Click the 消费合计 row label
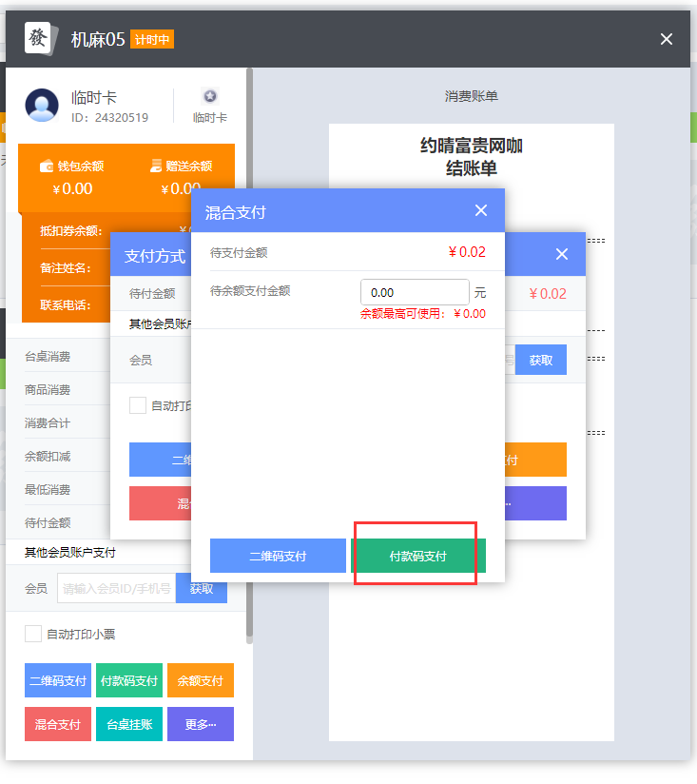The height and width of the screenshot is (784, 697). (x=48, y=423)
